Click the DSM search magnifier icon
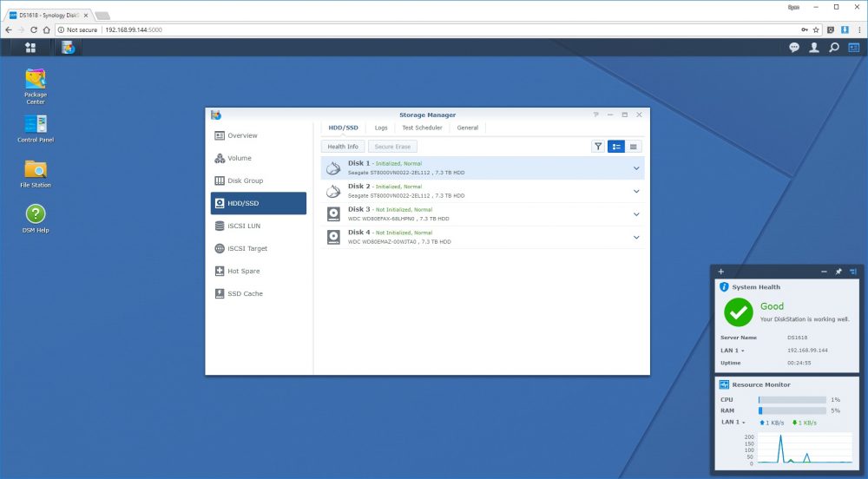Screen dimensions: 868x479 tap(833, 48)
